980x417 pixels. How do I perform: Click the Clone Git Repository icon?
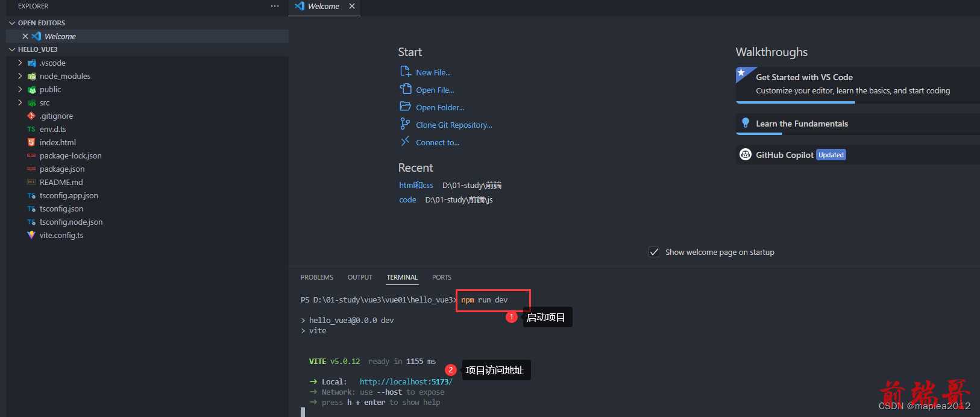pyautogui.click(x=406, y=124)
